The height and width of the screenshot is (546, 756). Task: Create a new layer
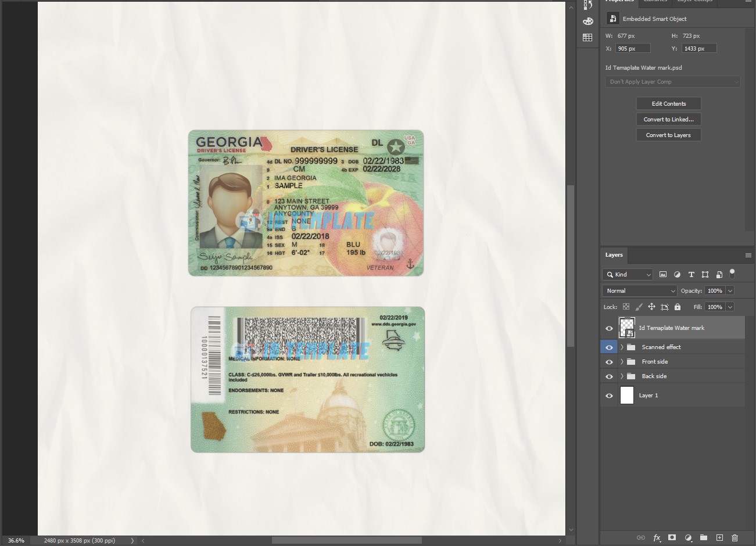719,538
